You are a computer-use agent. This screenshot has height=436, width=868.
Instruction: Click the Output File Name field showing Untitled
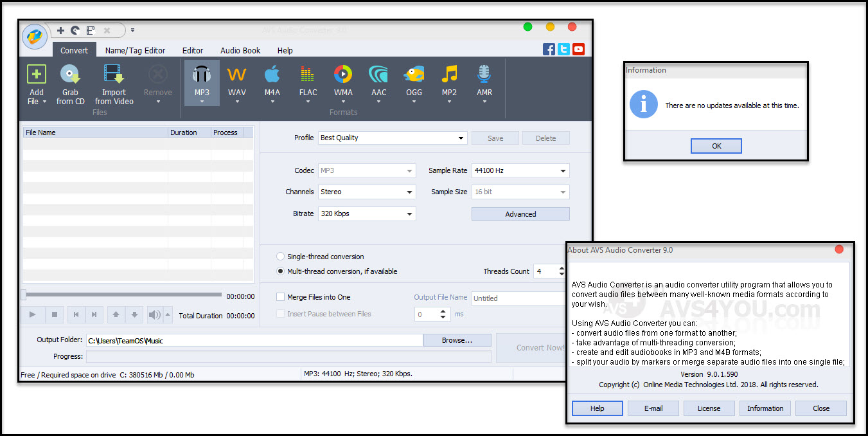519,298
